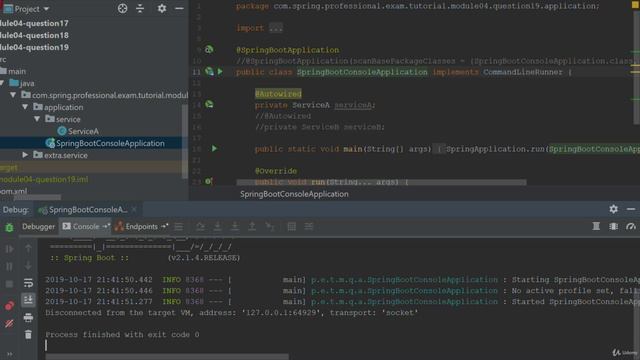Collapse the service package
This screenshot has height=360, width=640.
pos(37,119)
